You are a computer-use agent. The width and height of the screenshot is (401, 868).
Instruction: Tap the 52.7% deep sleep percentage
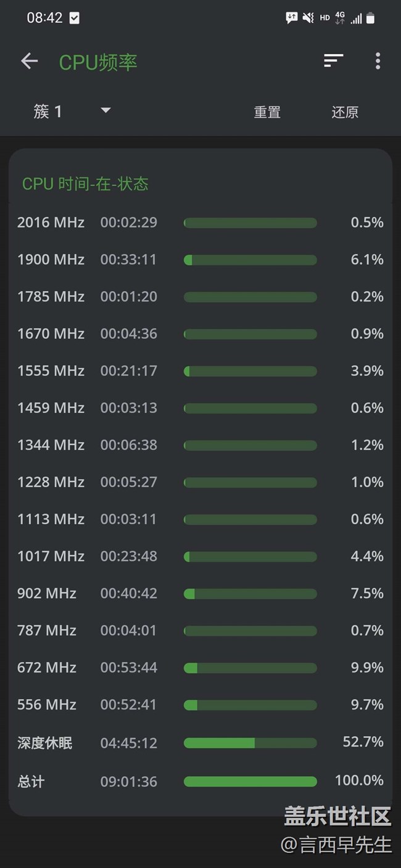[x=363, y=742]
